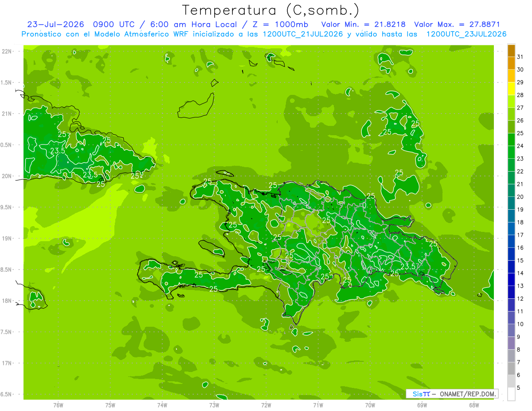The height and width of the screenshot is (411, 532).
Task: Click the "22N" latitude axis label
Action: 7,51
